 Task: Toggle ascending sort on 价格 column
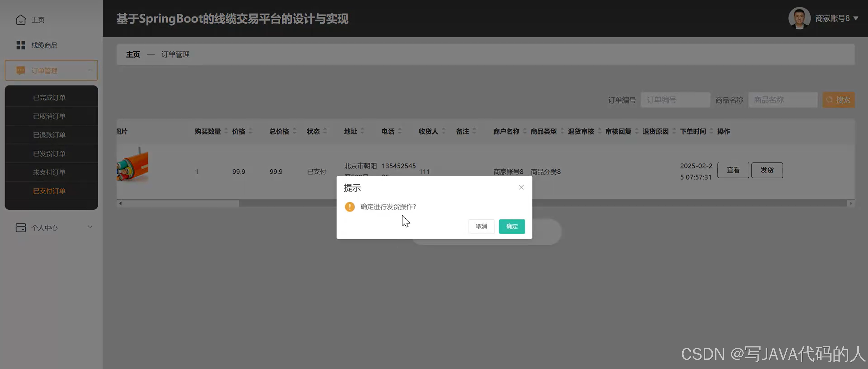click(x=250, y=129)
